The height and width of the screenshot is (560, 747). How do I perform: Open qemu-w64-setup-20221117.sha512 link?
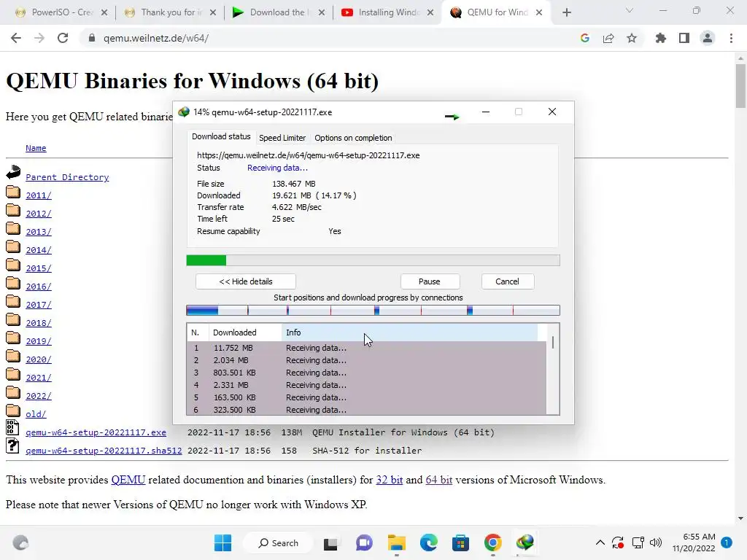point(104,451)
